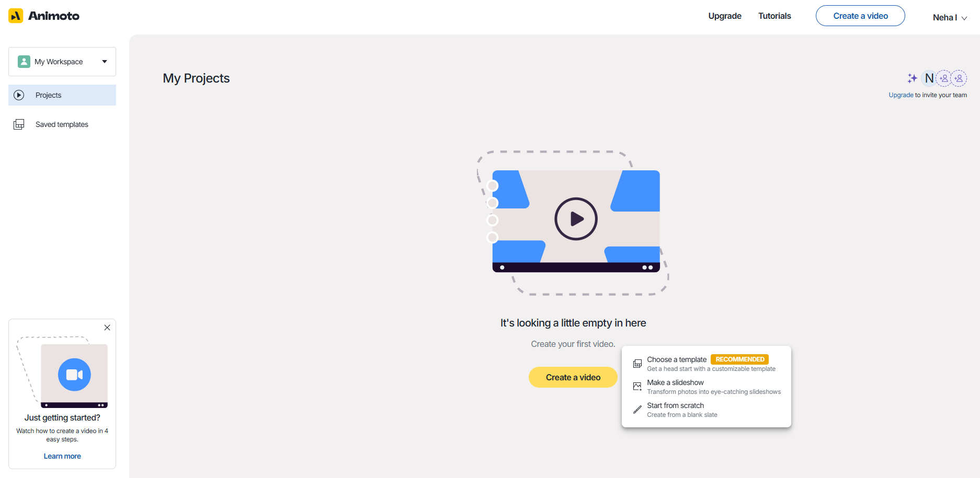Click the N user avatar badge
The image size is (980, 478).
pos(929,78)
